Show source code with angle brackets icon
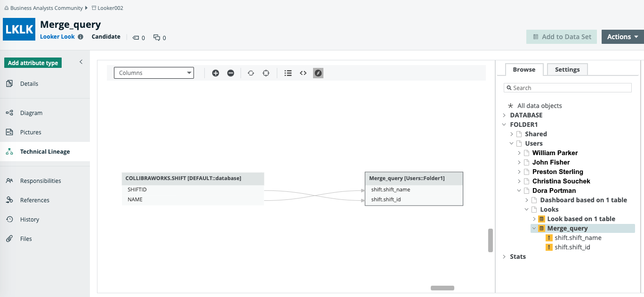The image size is (644, 297). (303, 73)
